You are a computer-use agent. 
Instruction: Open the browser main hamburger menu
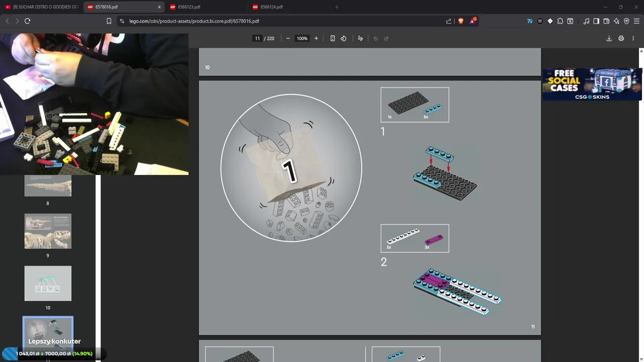click(636, 21)
